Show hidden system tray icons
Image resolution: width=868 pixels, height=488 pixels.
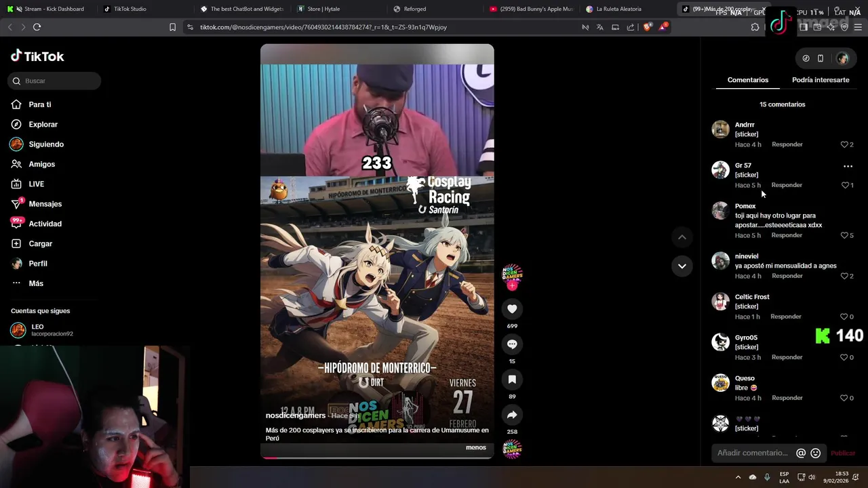[x=738, y=477]
